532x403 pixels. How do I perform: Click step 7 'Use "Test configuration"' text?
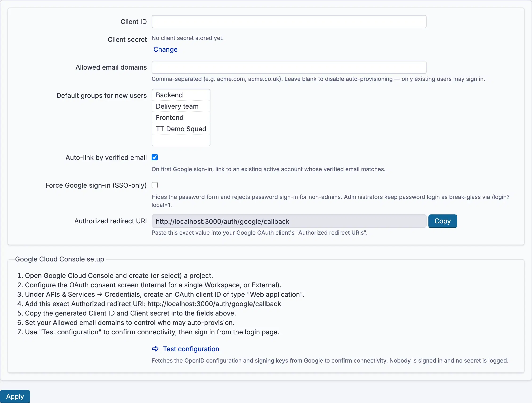(x=152, y=332)
